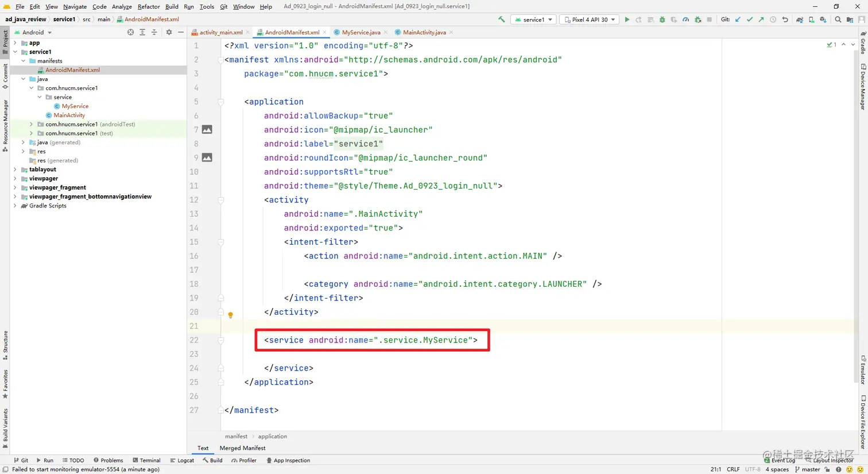Open the Terminal tool window
This screenshot has height=474, width=868.
point(146,460)
